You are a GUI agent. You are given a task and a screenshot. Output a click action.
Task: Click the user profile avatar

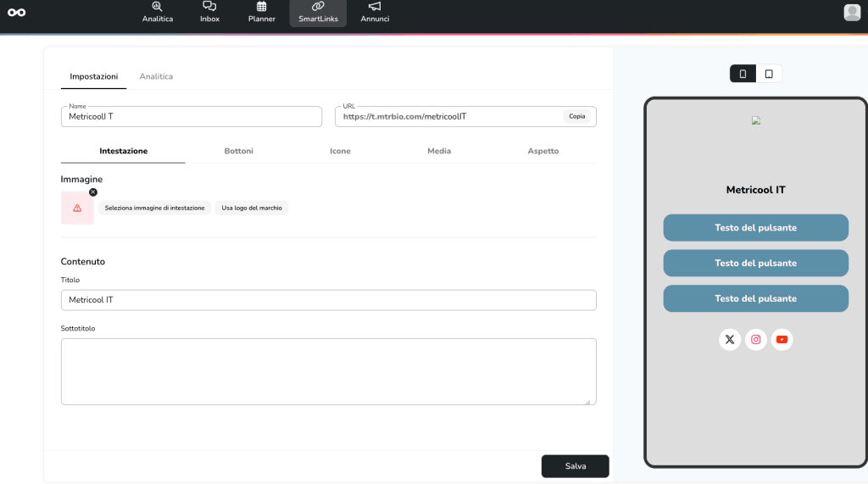[x=852, y=12]
